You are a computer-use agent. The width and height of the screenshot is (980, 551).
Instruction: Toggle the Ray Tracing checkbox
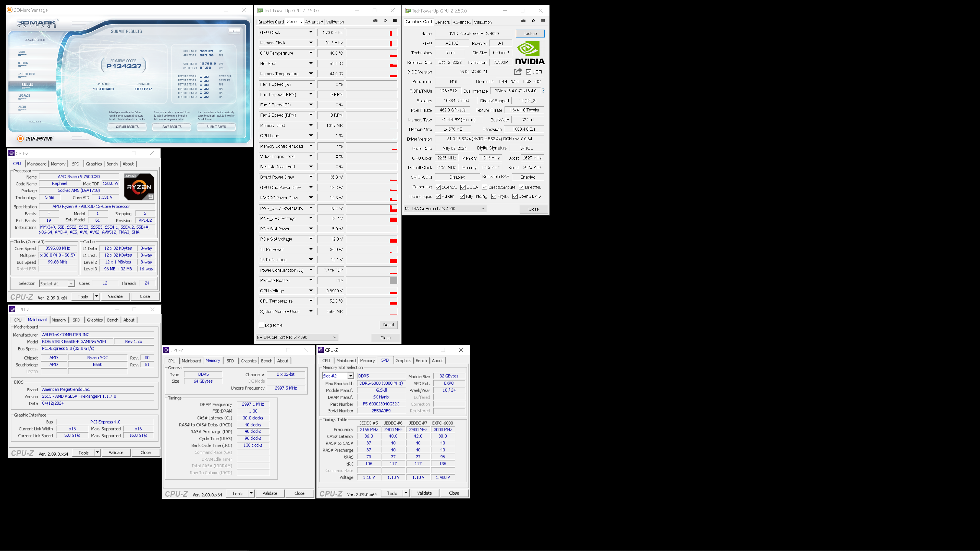pos(462,197)
